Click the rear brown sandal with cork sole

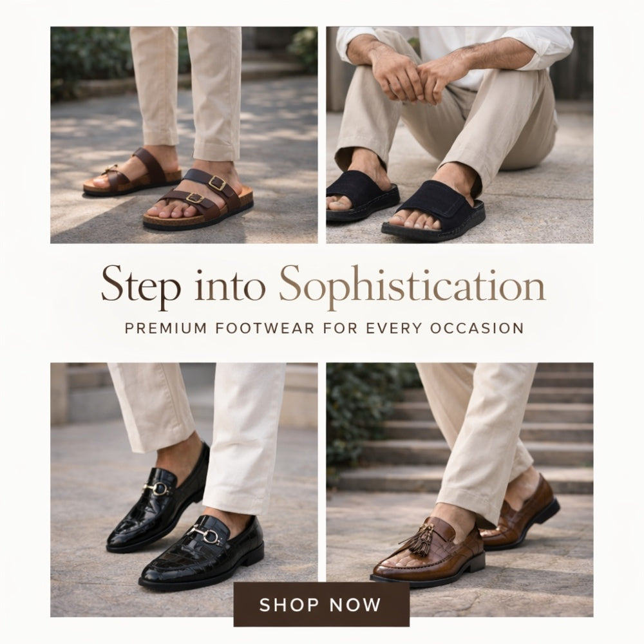(132, 173)
